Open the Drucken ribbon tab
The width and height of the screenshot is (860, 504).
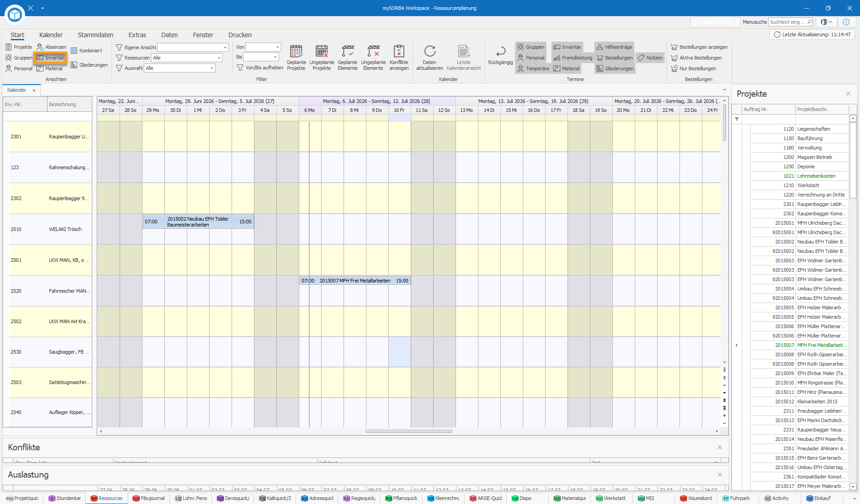pyautogui.click(x=240, y=35)
